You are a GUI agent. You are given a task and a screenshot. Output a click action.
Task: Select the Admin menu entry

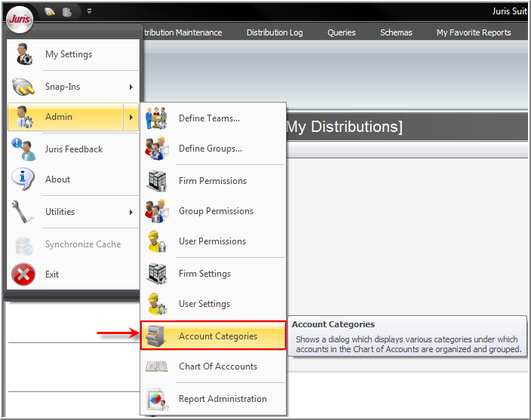coord(60,117)
